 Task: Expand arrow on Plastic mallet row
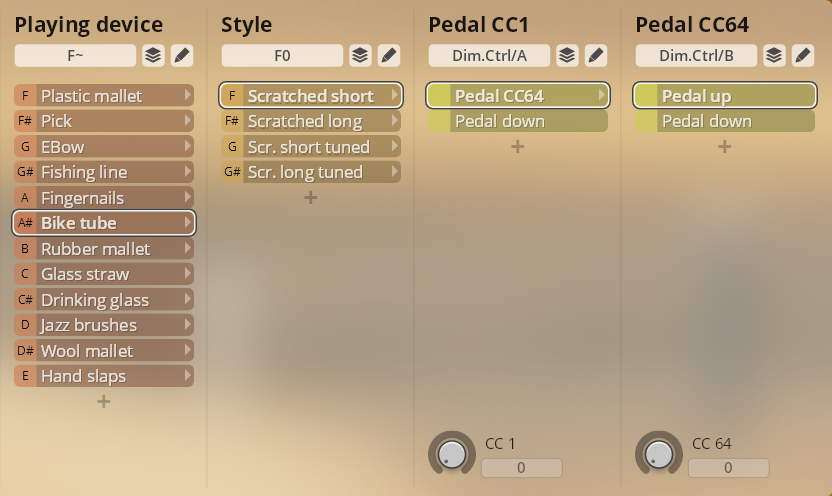pos(187,95)
